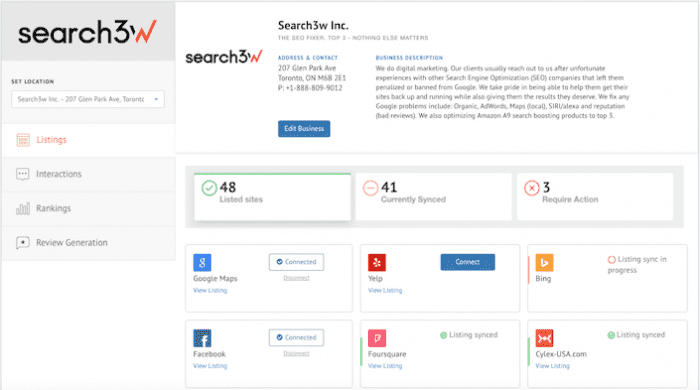Toggle Google Maps Connected status button
Screen dimensions: 700x390
(296, 262)
